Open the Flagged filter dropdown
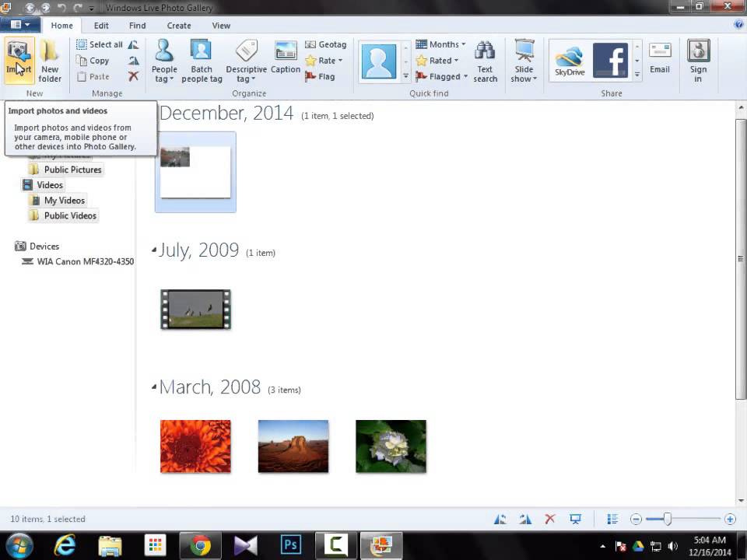Viewport: 747px width, 560px height. (x=442, y=76)
